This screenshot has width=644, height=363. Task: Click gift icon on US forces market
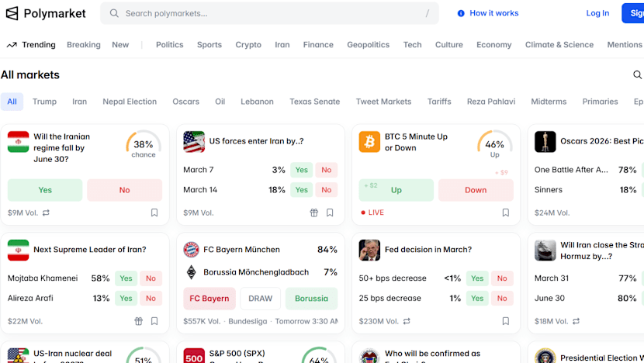coord(314,213)
